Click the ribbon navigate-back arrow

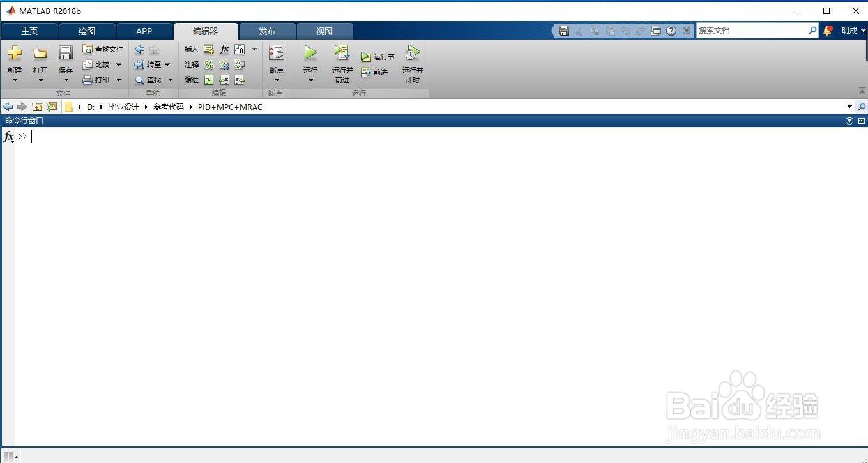click(139, 49)
